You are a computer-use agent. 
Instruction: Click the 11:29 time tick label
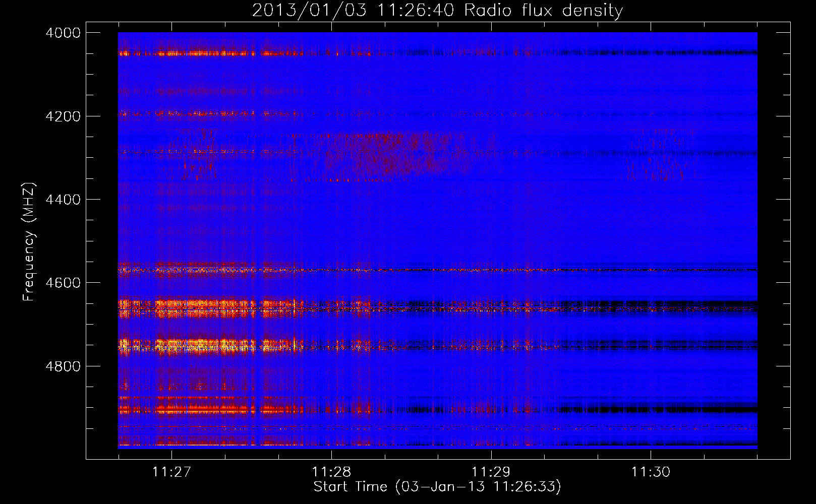[x=491, y=472]
